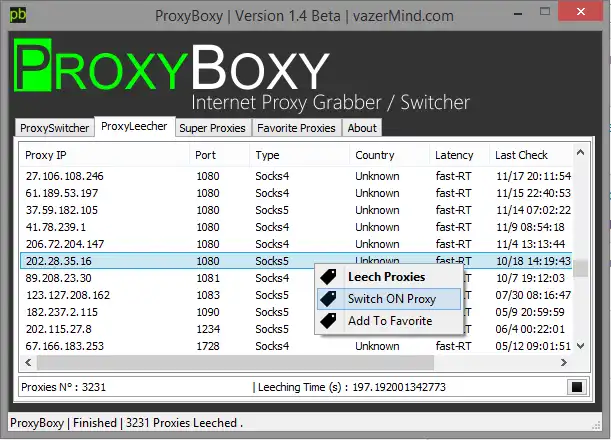Click the vertical scrollbar thumb
This screenshot has height=440, width=611.
pos(581,268)
